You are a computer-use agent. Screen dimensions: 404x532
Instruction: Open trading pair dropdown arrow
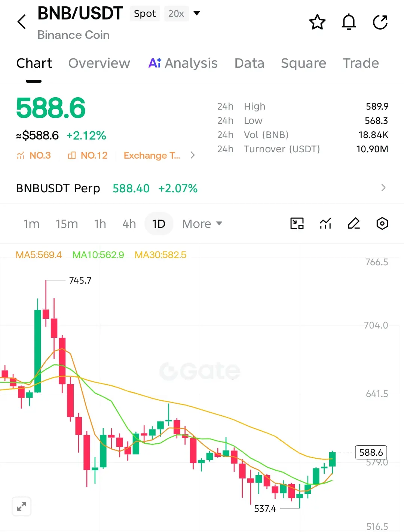pos(197,13)
